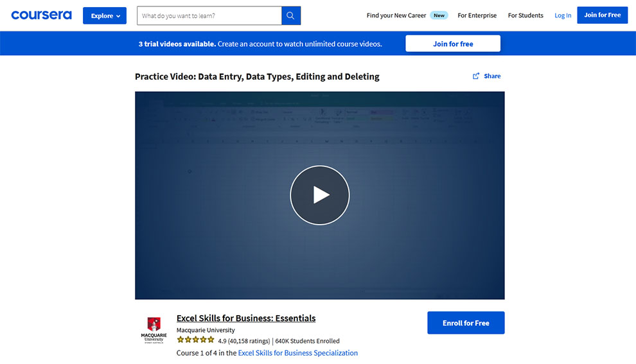This screenshot has height=364, width=636.
Task: Click the 640K Students Enrolled text
Action: click(307, 341)
